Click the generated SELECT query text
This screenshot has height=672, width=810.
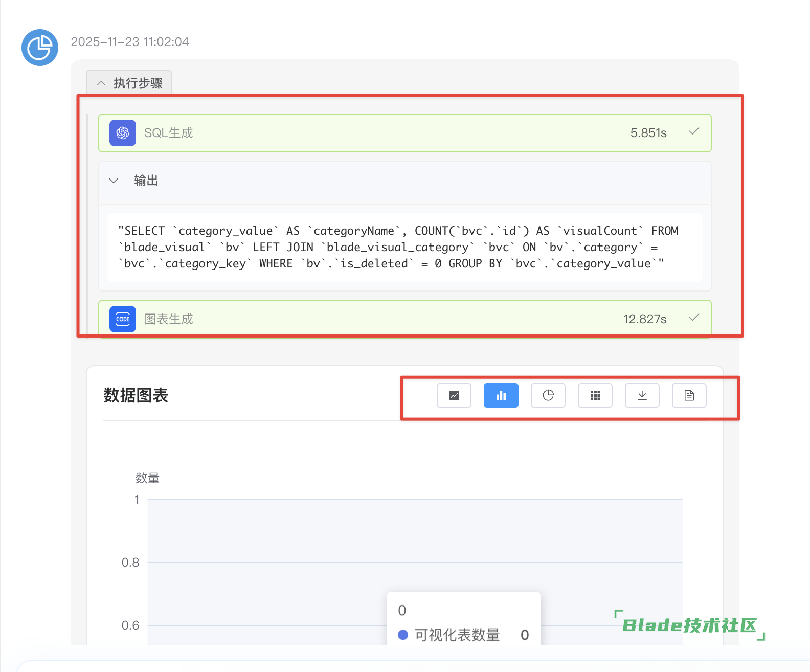pos(398,248)
